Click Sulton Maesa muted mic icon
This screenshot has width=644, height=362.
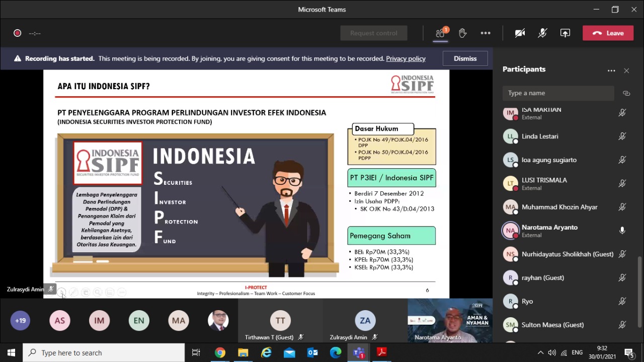622,325
